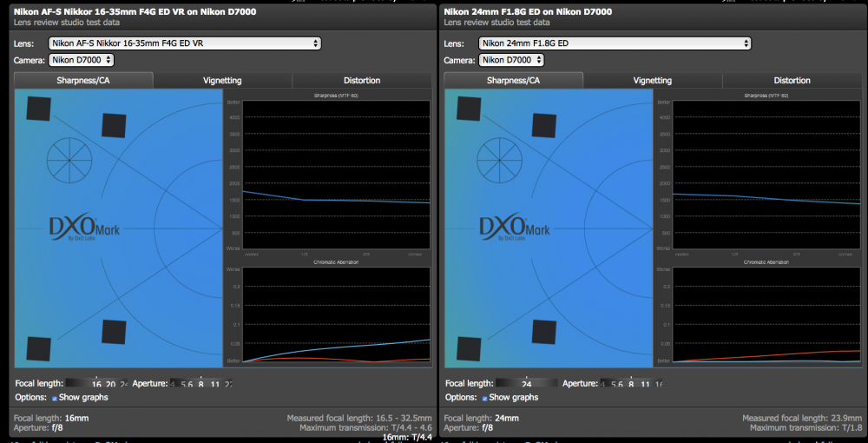Click the 'Focal length: 24mm' status text

(481, 418)
